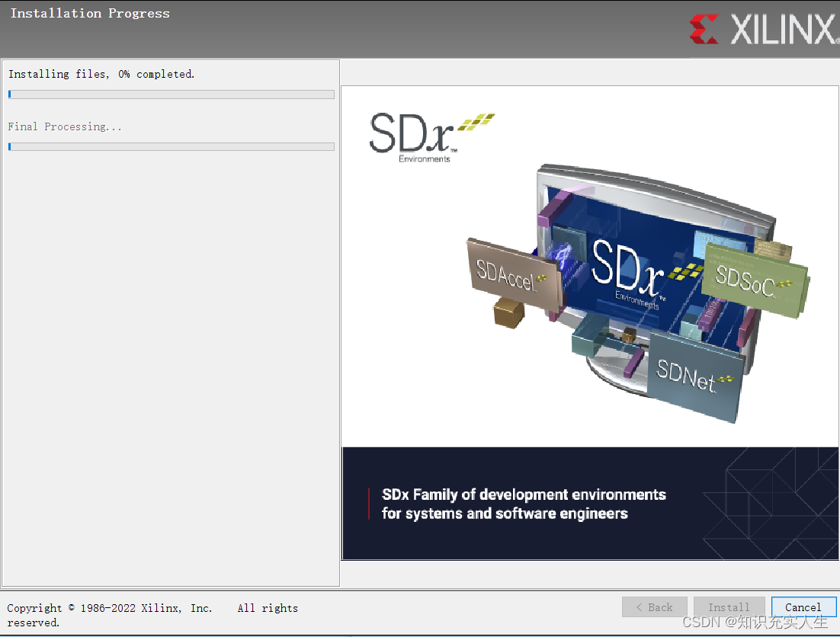Click the Back button

click(x=654, y=607)
